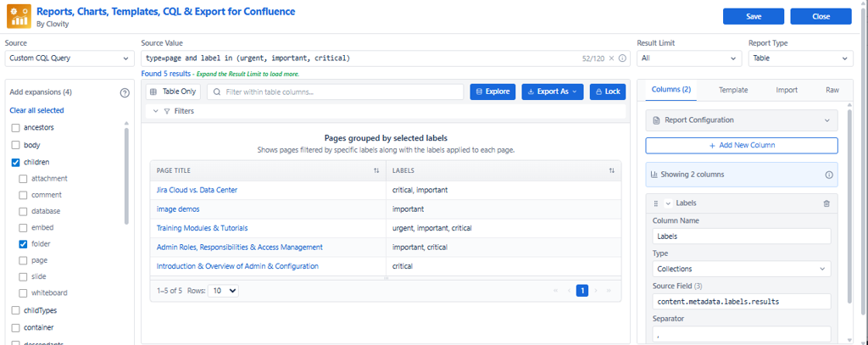Viewport: 868px width, 345px height.
Task: Check the whiteboard child checkbox
Action: pos(23,292)
